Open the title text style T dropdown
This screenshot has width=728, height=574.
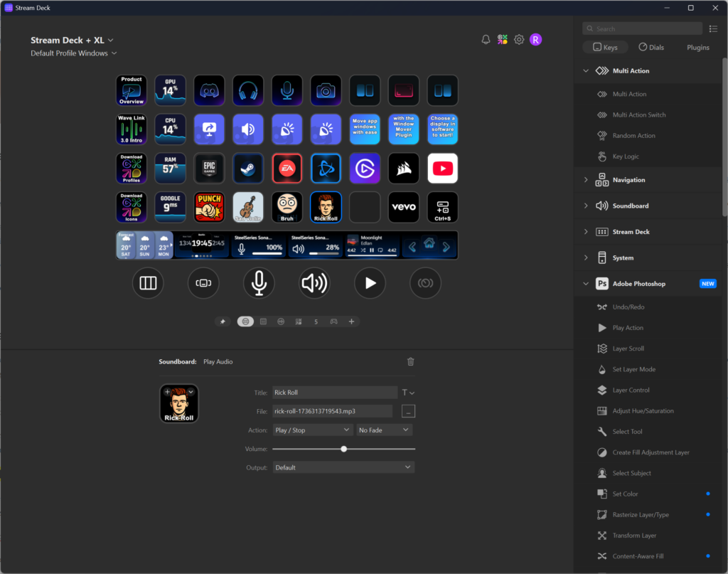point(407,393)
